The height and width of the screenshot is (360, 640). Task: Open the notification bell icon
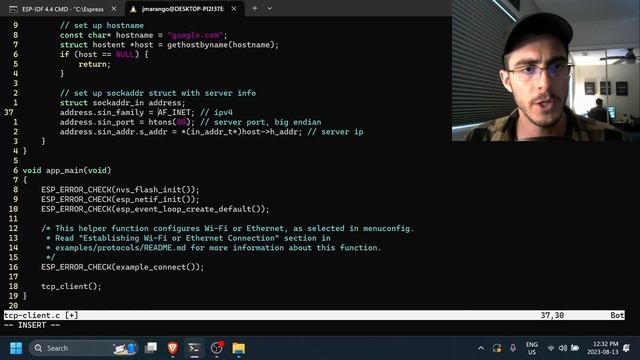(x=626, y=348)
